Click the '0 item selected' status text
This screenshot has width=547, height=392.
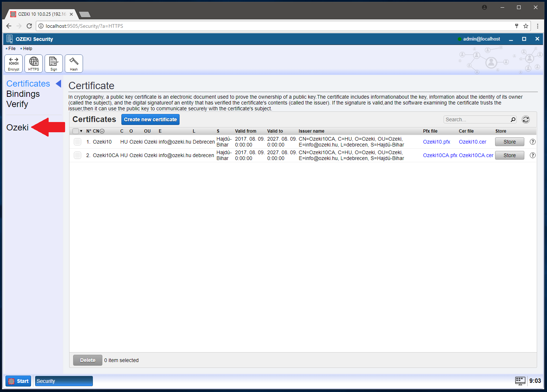point(121,360)
